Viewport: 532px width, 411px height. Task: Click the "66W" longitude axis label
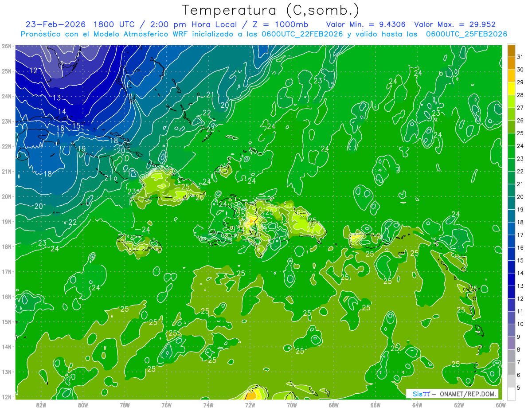(x=375, y=405)
